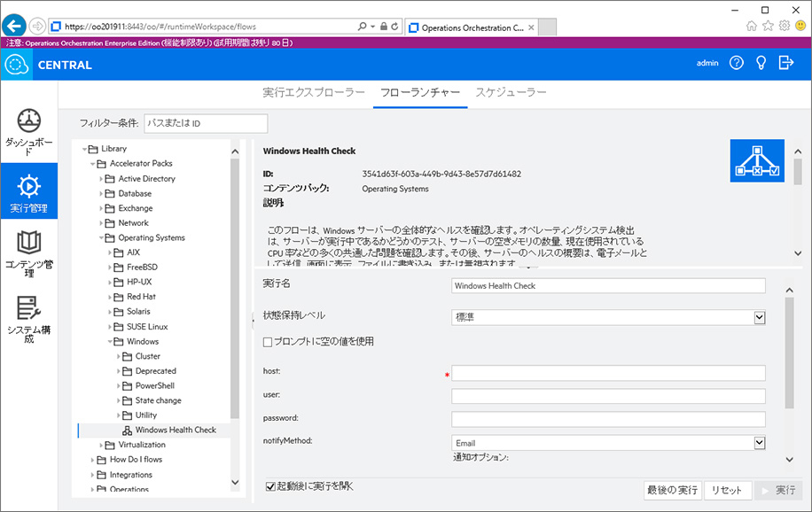812x512 pixels.
Task: Open the システム構成 sidebar icon
Action: coord(29,316)
